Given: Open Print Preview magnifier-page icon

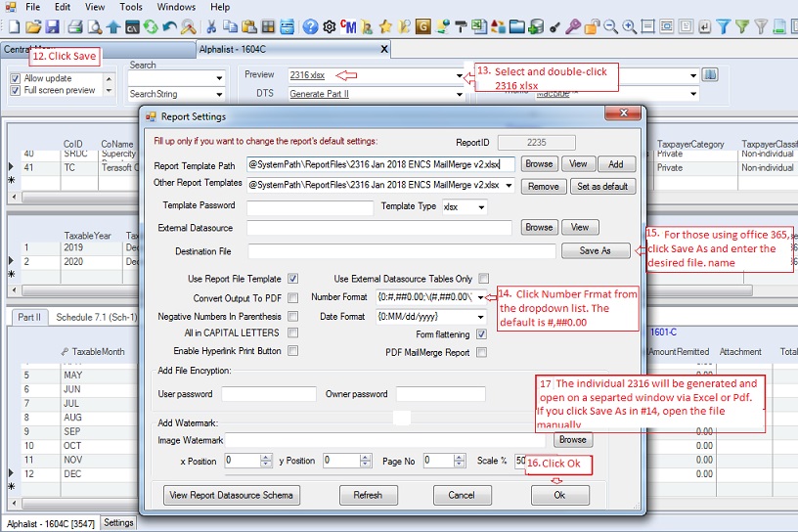Looking at the screenshot, I should tap(95, 26).
